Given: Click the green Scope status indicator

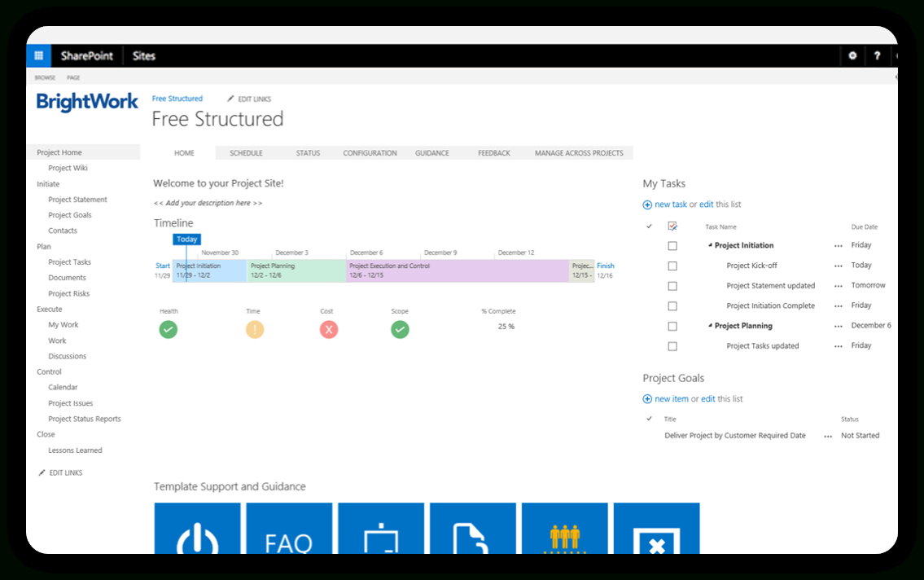Looking at the screenshot, I should (x=400, y=329).
